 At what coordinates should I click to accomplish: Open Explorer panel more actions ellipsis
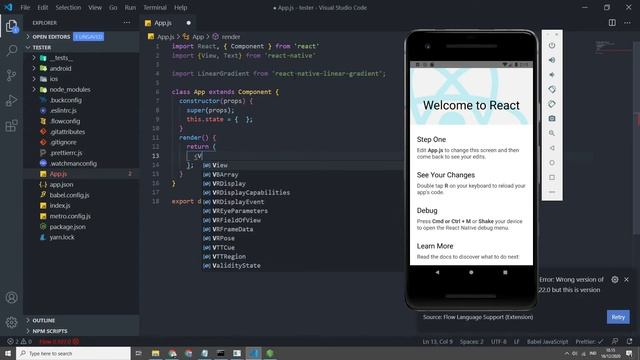127,23
